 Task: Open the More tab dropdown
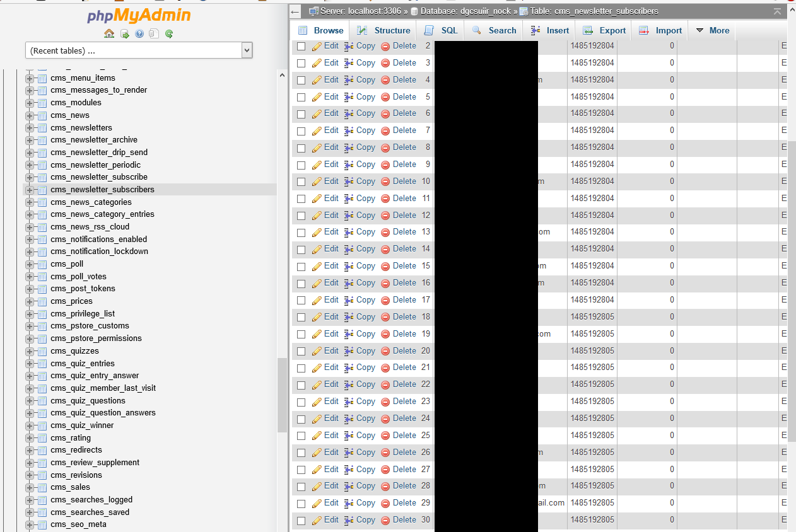(x=712, y=30)
